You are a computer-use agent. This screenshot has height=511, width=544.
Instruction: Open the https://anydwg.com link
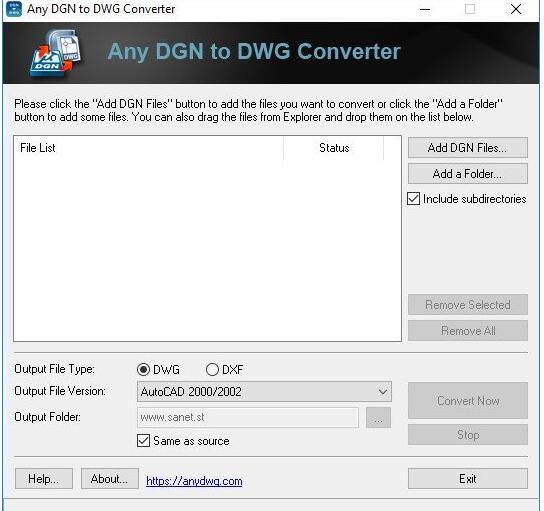tap(194, 481)
